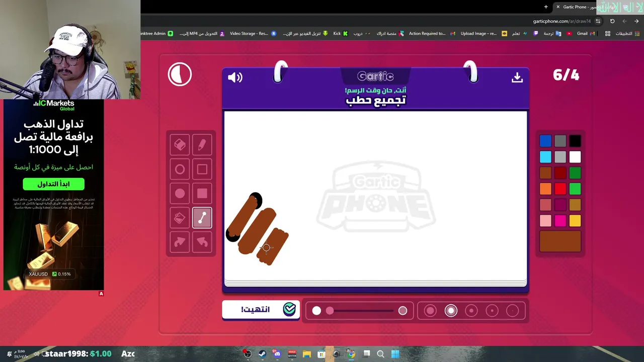Image resolution: width=644 pixels, height=362 pixels.
Task: Pick the bright green color swatch
Action: (575, 189)
